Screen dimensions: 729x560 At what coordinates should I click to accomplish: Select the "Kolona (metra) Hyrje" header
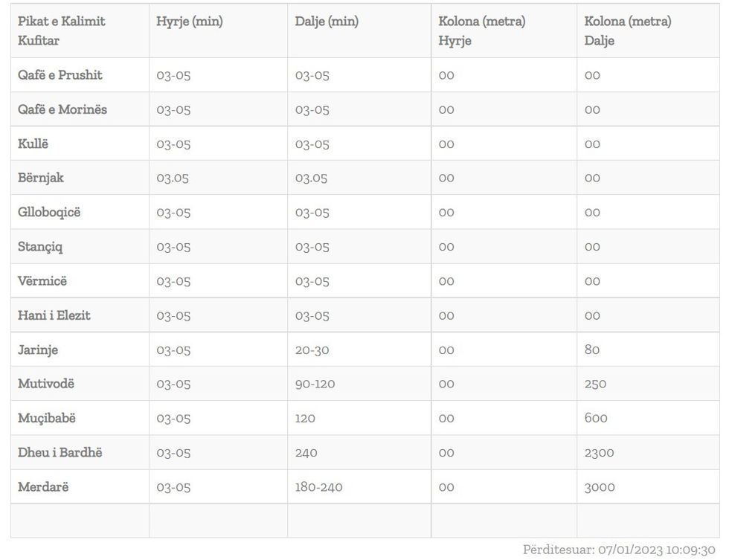coord(481,30)
